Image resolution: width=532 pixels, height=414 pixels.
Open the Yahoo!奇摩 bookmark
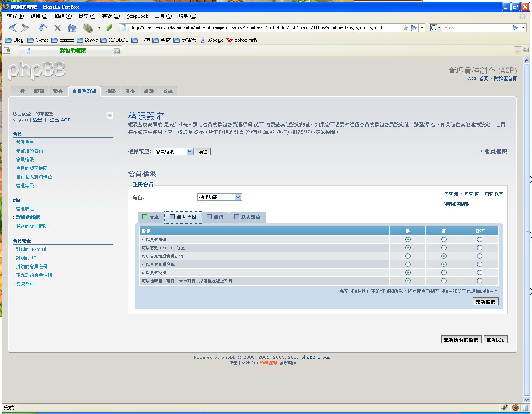[x=242, y=40]
